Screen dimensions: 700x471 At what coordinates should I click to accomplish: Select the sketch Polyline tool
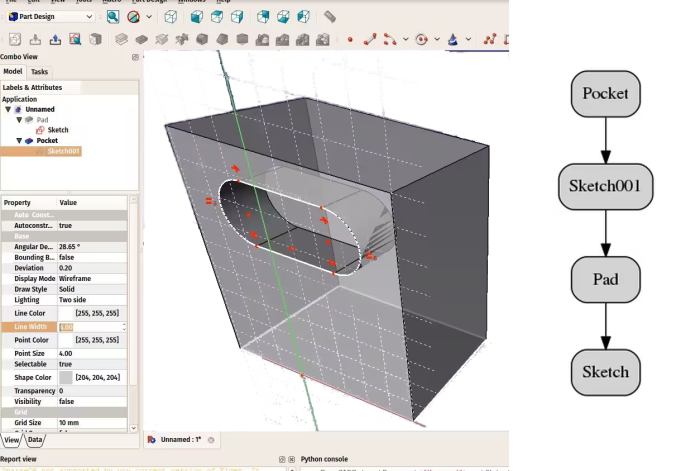click(490, 39)
